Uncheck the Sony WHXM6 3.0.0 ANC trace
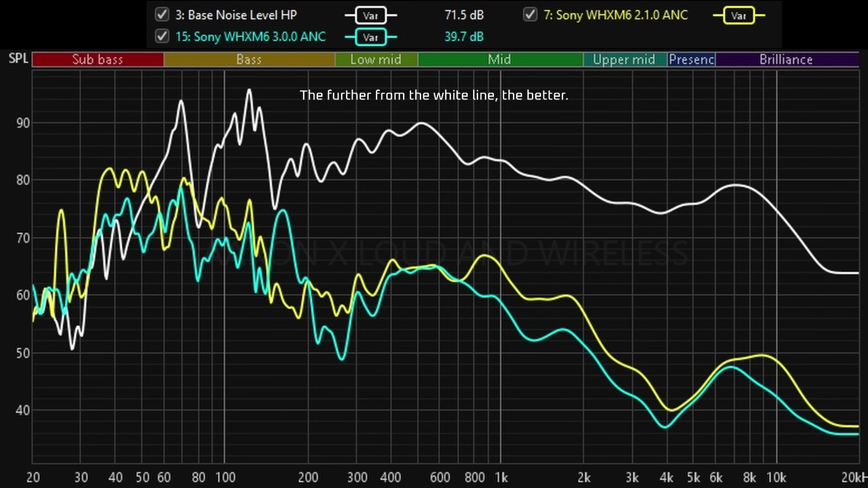Screen dimensions: 868x488 click(x=162, y=36)
